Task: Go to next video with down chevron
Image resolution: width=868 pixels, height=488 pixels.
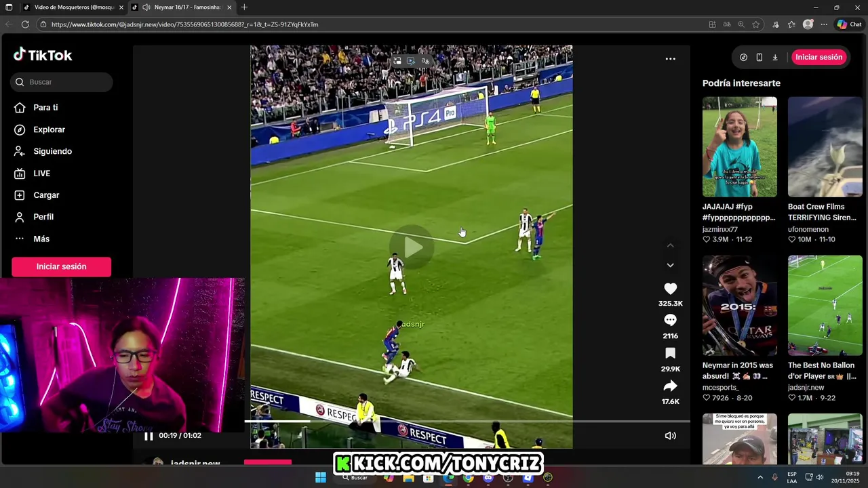Action: pyautogui.click(x=670, y=265)
